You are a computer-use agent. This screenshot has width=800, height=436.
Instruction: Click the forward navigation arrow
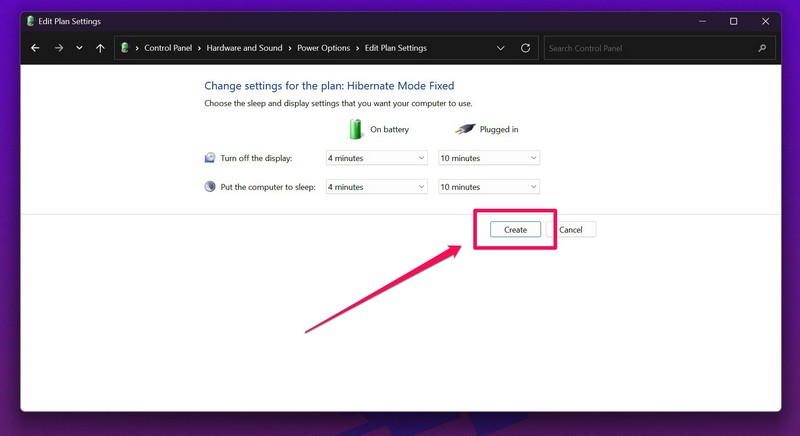pos(58,48)
